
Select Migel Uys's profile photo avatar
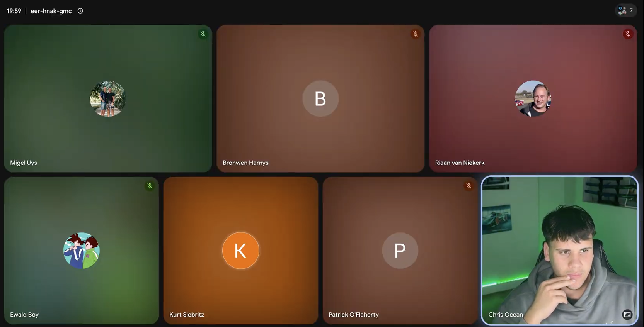coord(108,98)
